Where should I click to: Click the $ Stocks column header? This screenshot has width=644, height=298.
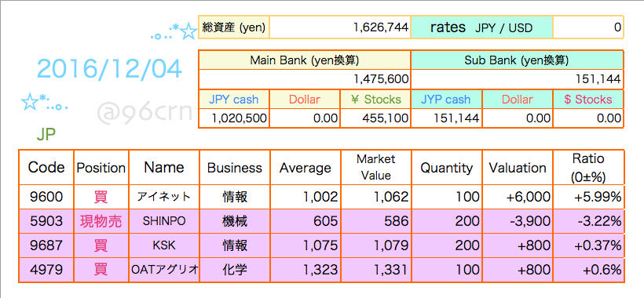[x=588, y=99]
